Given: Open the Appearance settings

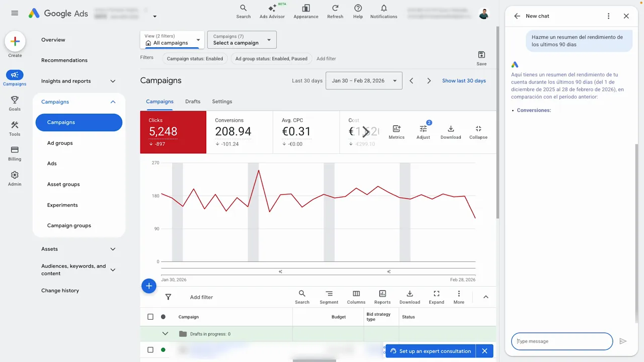Looking at the screenshot, I should click(x=306, y=11).
